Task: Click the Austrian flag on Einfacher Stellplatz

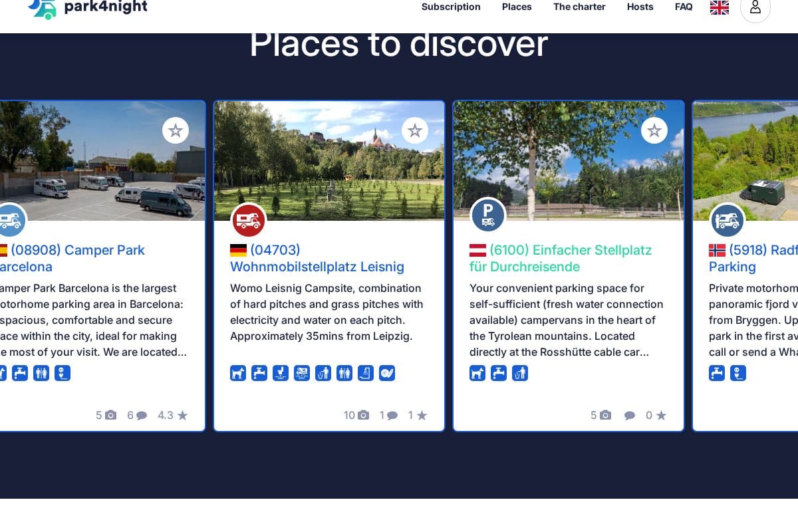Action: pyautogui.click(x=477, y=251)
